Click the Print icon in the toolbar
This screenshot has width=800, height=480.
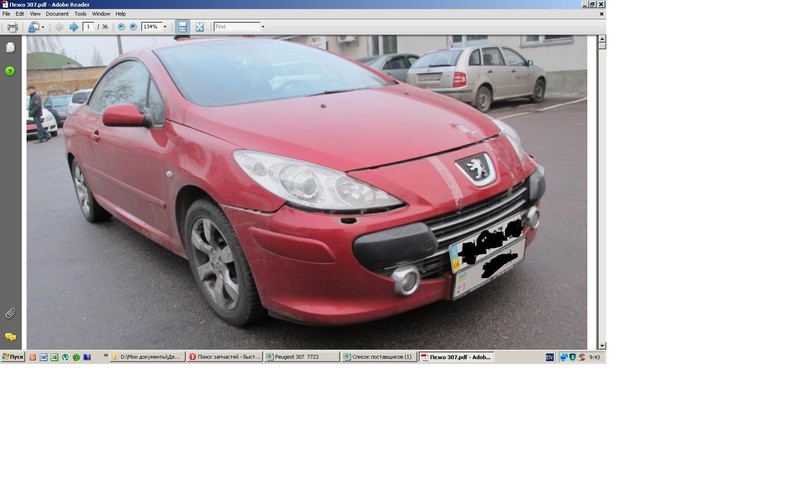pos(12,27)
